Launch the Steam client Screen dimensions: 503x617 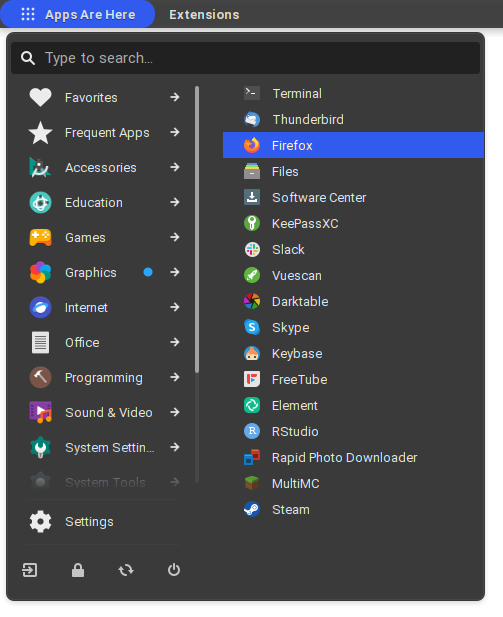coord(353,510)
